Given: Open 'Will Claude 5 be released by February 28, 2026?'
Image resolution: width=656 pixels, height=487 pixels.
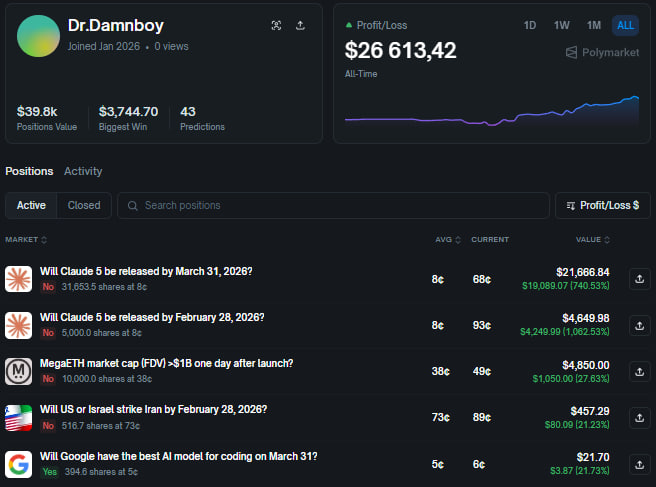Looking at the screenshot, I should (152, 318).
